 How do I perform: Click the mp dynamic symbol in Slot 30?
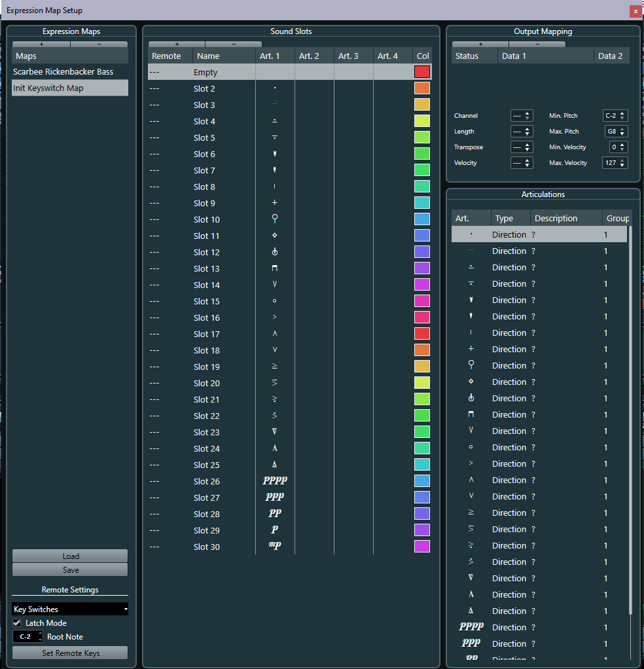[x=275, y=546]
